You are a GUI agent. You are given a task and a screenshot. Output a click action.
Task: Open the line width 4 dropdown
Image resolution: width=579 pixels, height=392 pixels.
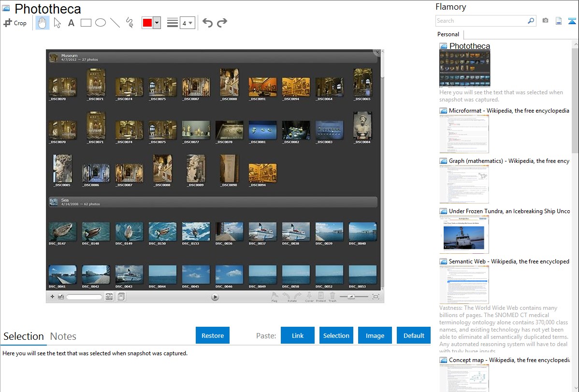point(188,23)
